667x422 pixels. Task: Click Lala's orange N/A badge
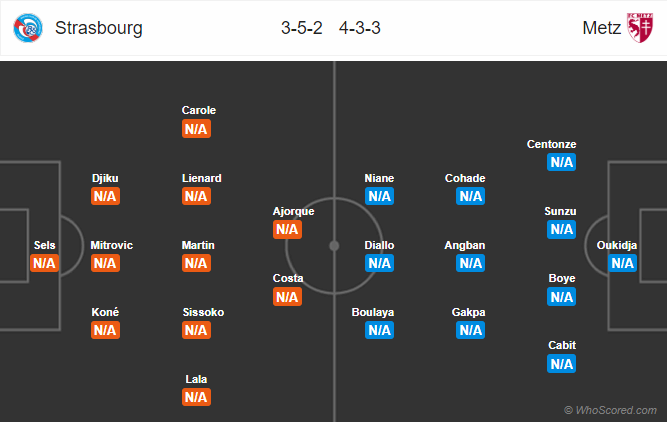pyautogui.click(x=196, y=397)
